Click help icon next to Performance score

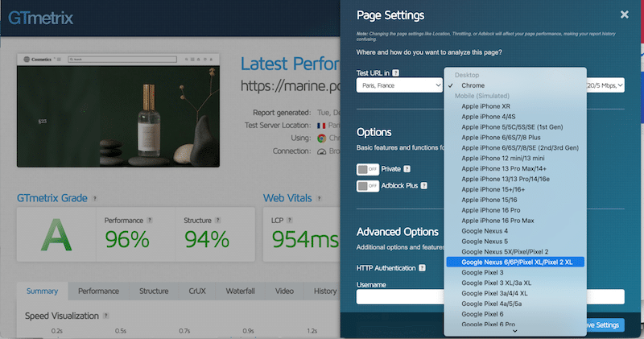coord(151,219)
